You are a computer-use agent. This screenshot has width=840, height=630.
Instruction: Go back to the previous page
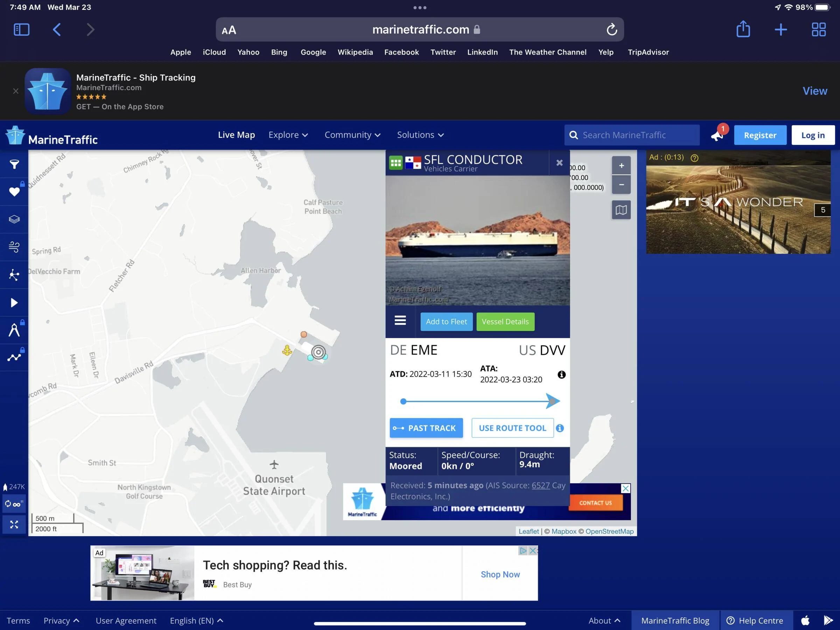57,29
